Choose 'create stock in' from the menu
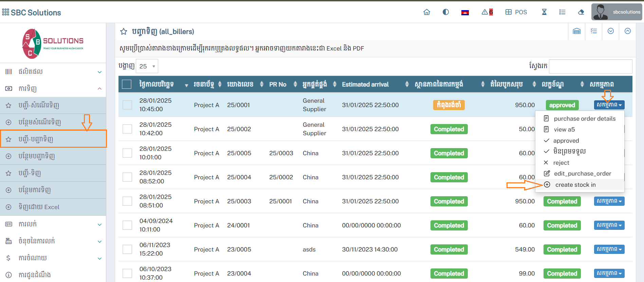The image size is (644, 282). click(575, 185)
